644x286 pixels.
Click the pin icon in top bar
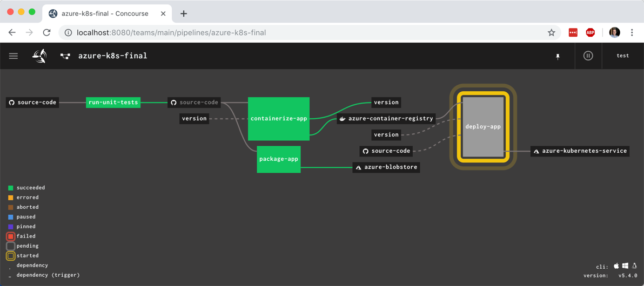(558, 56)
